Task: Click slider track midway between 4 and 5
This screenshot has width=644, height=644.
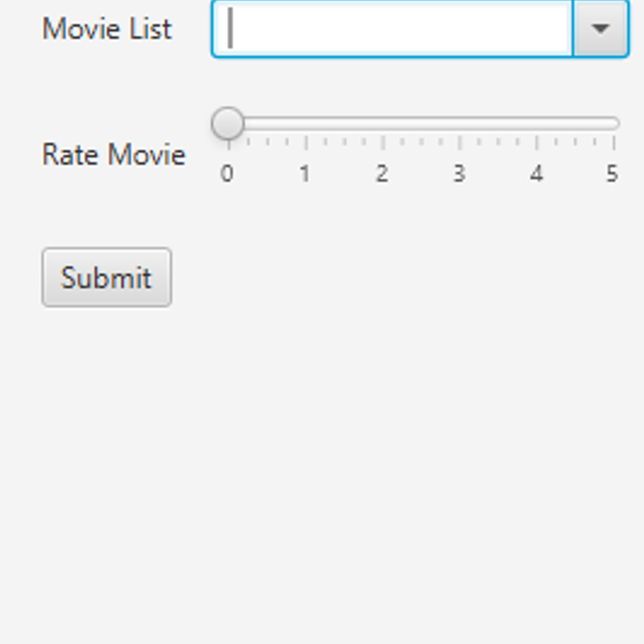Action: 575,123
